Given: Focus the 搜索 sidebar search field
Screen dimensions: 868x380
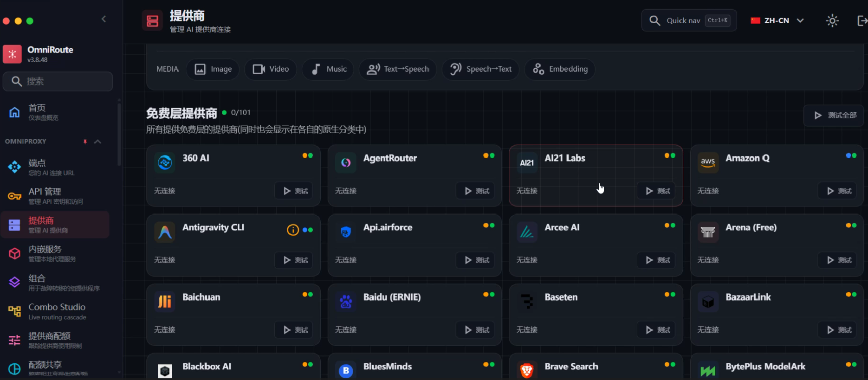Looking at the screenshot, I should click(58, 81).
